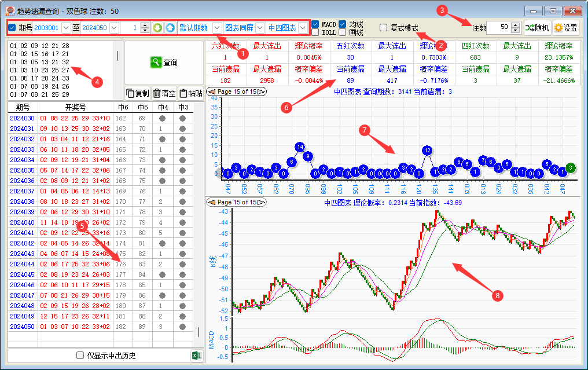The image size is (588, 370).
Task: Increase the 注数 value spinner
Action: pyautogui.click(x=516, y=25)
